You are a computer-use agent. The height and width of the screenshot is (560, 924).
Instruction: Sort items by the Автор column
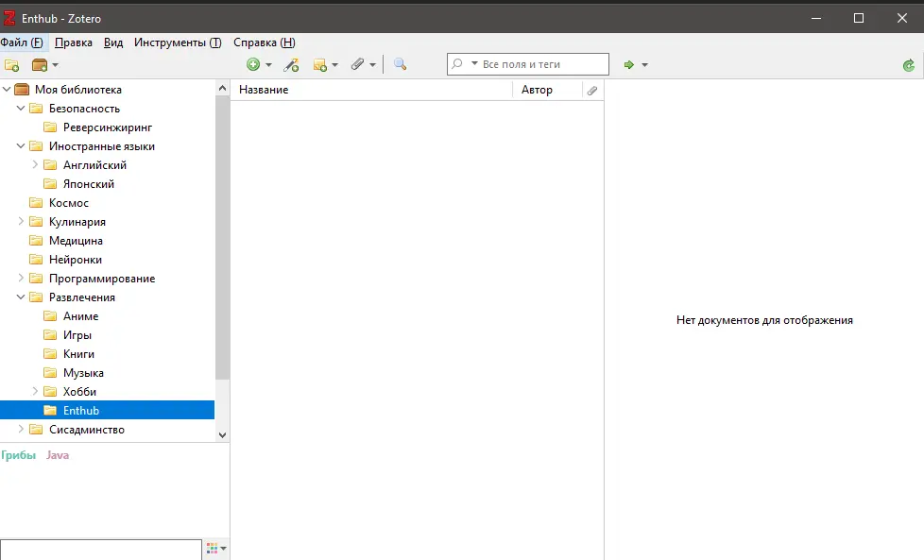point(547,90)
